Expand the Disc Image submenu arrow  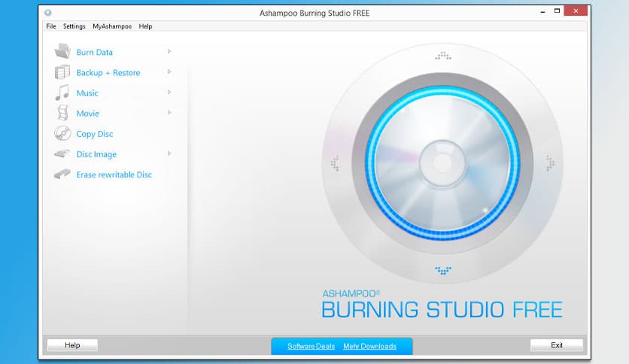click(169, 153)
